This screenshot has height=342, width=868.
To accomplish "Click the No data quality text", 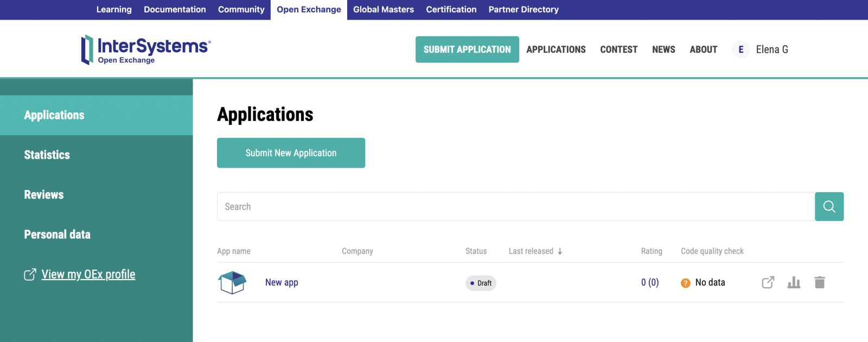I will pyautogui.click(x=710, y=282).
